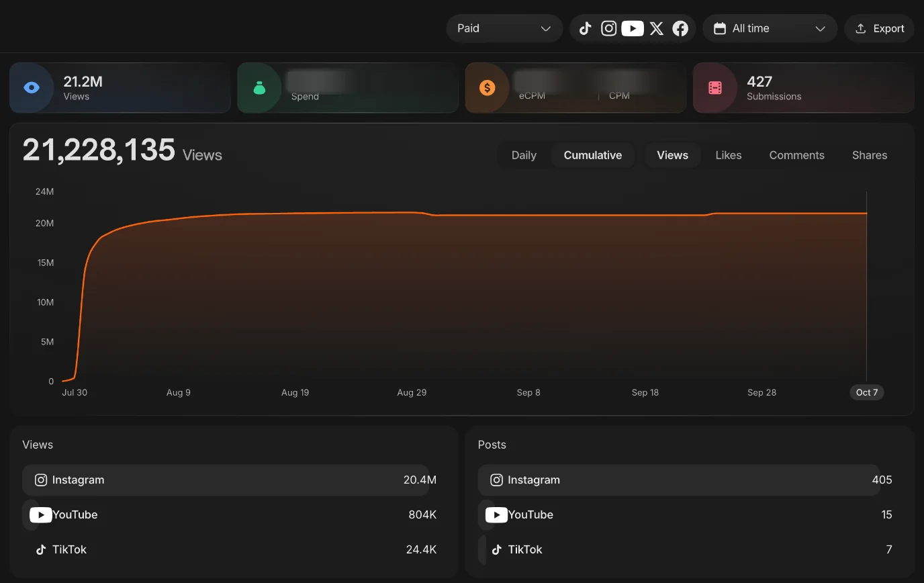Toggle the YouTube platform filter icon
This screenshot has width=924, height=583.
(x=633, y=28)
